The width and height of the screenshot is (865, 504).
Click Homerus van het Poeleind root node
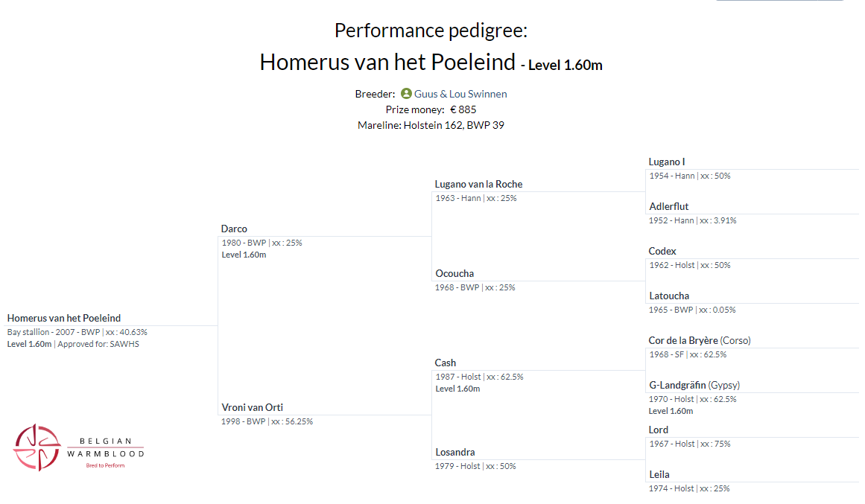pos(64,318)
